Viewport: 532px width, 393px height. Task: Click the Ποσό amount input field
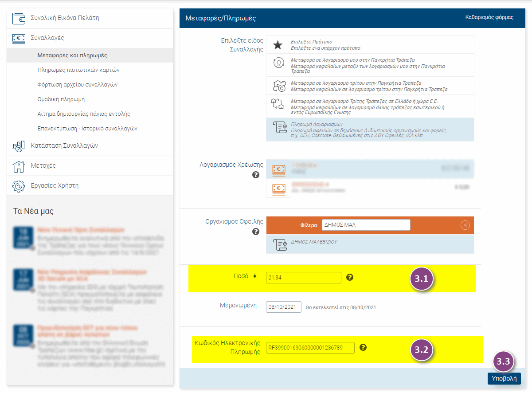coord(304,278)
